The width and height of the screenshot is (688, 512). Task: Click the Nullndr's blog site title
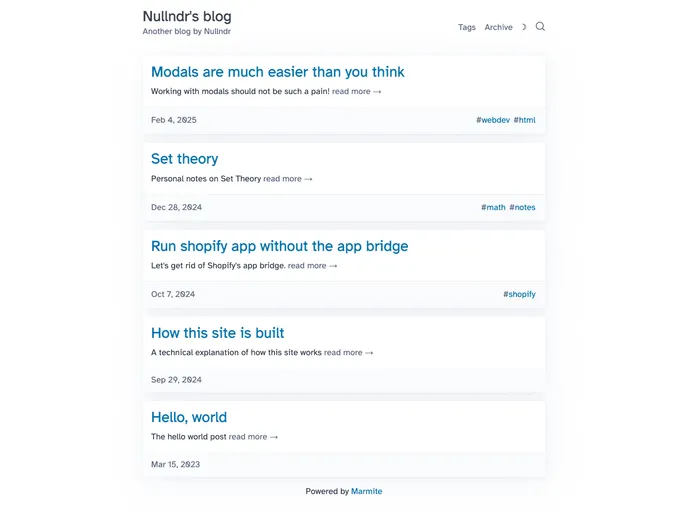[x=187, y=16]
